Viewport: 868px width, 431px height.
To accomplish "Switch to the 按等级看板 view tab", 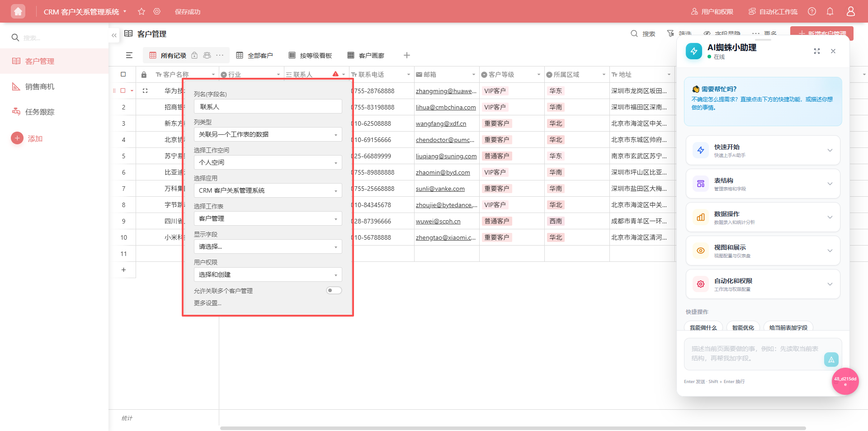I will coord(311,55).
